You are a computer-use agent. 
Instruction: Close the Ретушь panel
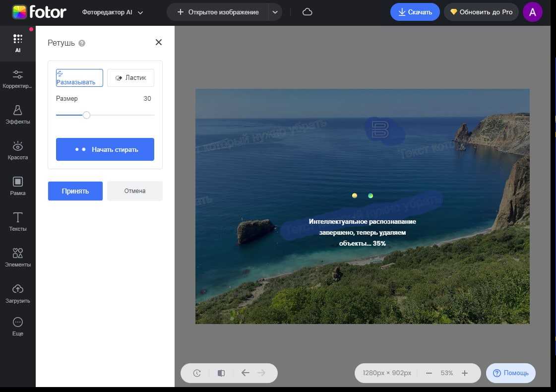coord(159,43)
